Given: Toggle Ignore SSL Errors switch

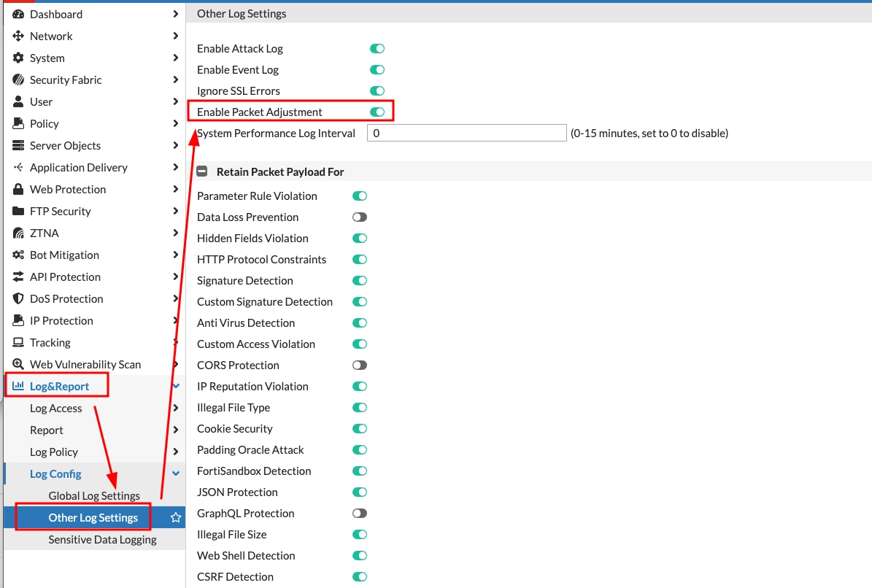Looking at the screenshot, I should (x=377, y=91).
